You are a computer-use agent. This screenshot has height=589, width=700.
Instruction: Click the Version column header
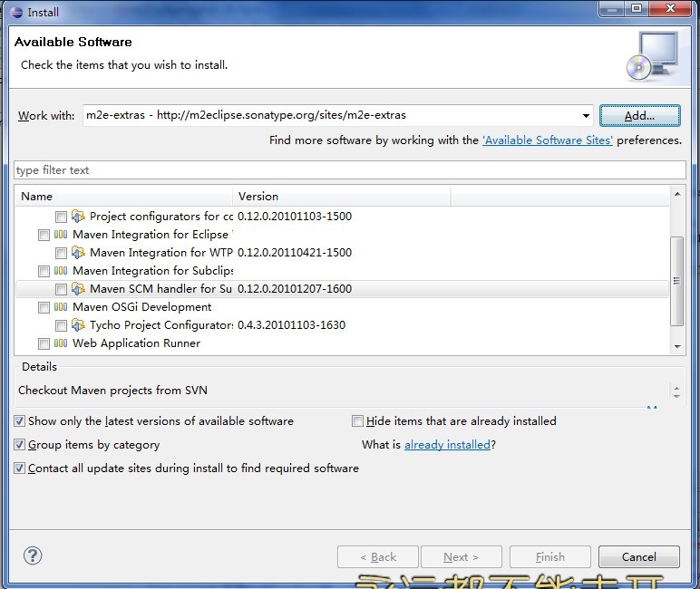[x=342, y=197]
